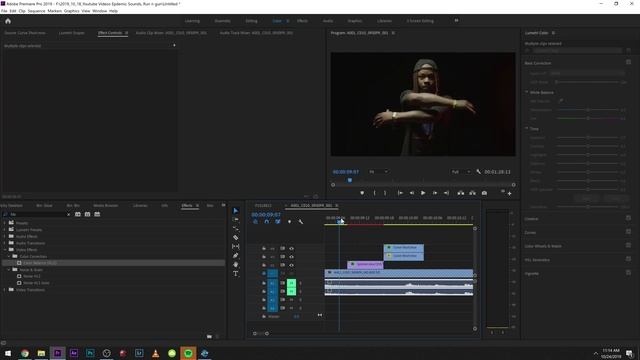The height and width of the screenshot is (360, 640).
Task: Expand the Presets folder in Effects
Action: [x=4, y=223]
